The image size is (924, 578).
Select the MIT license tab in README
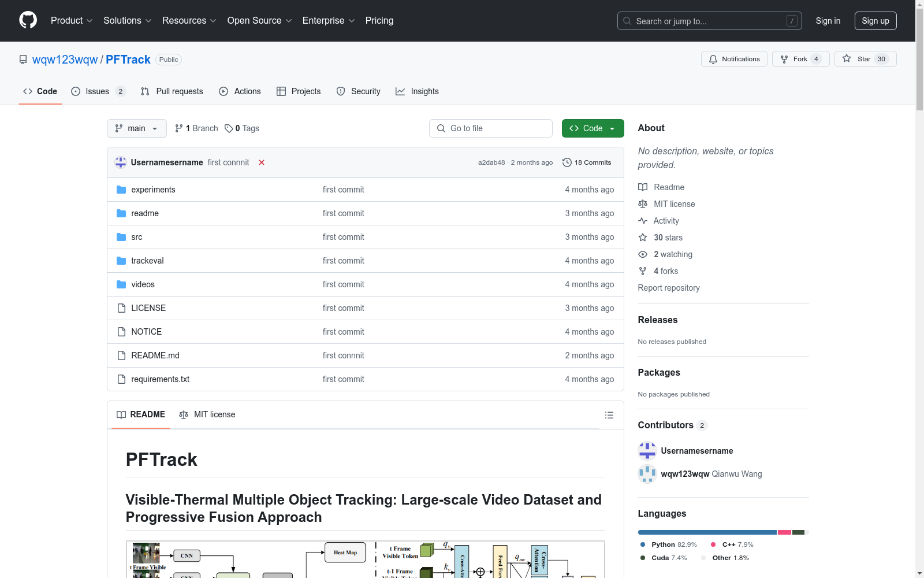(207, 414)
